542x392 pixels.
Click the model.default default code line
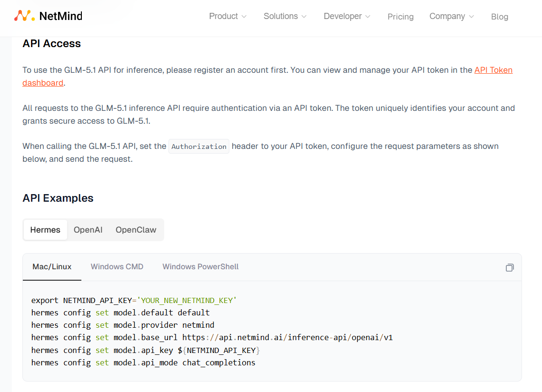(x=120, y=313)
